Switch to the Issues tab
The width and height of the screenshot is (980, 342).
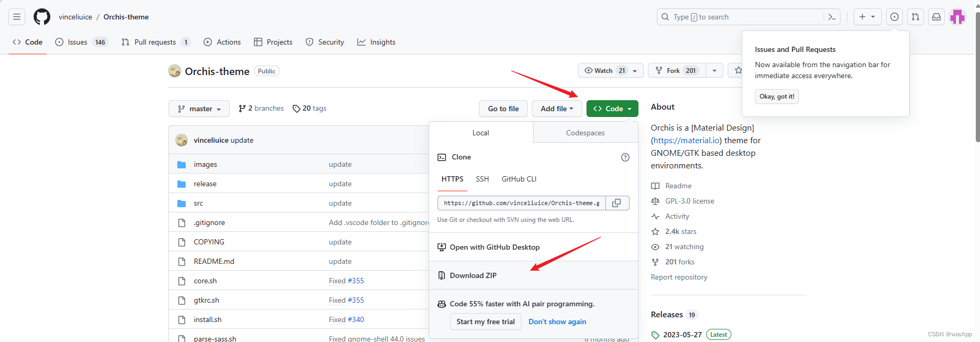81,42
